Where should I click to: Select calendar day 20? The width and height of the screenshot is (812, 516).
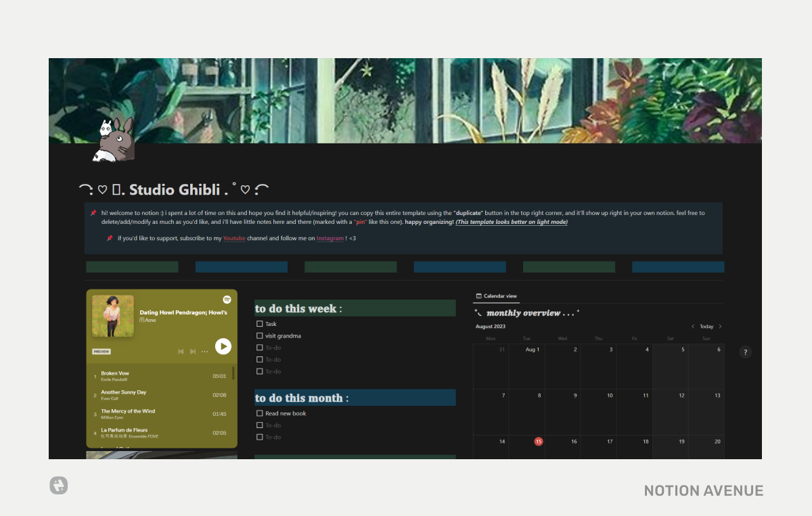tap(706, 447)
